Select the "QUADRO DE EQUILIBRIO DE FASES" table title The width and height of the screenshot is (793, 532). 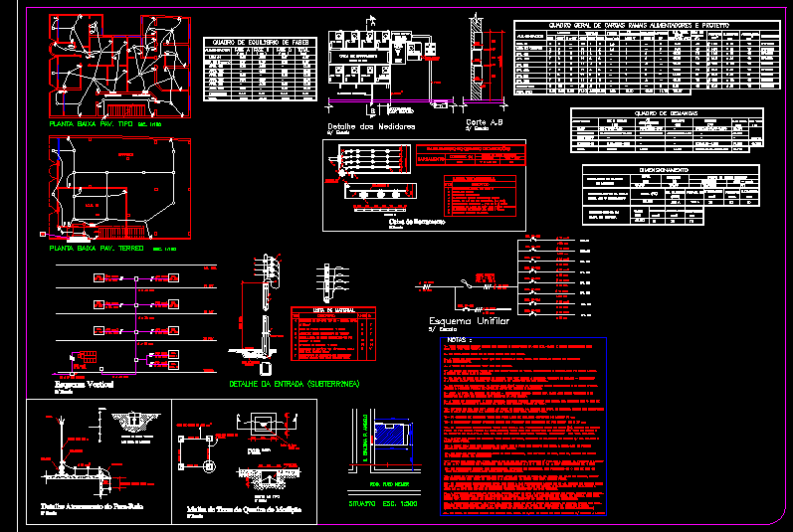point(261,42)
